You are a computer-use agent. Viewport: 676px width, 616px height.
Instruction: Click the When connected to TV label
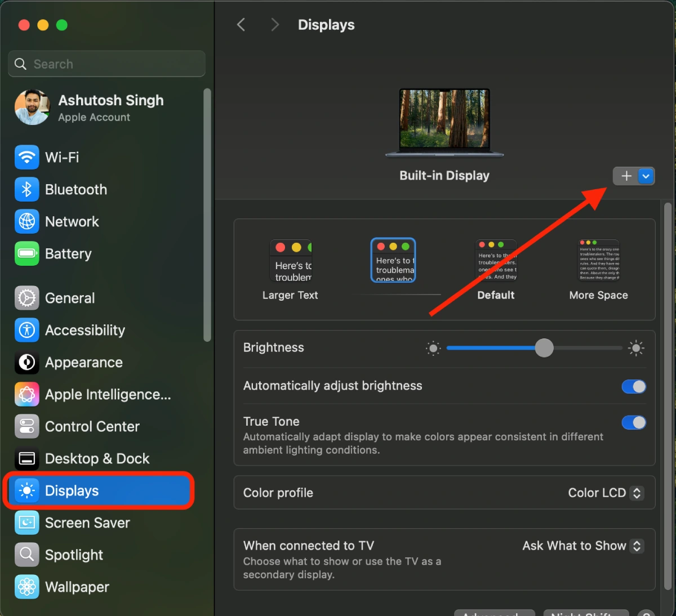[x=309, y=546]
